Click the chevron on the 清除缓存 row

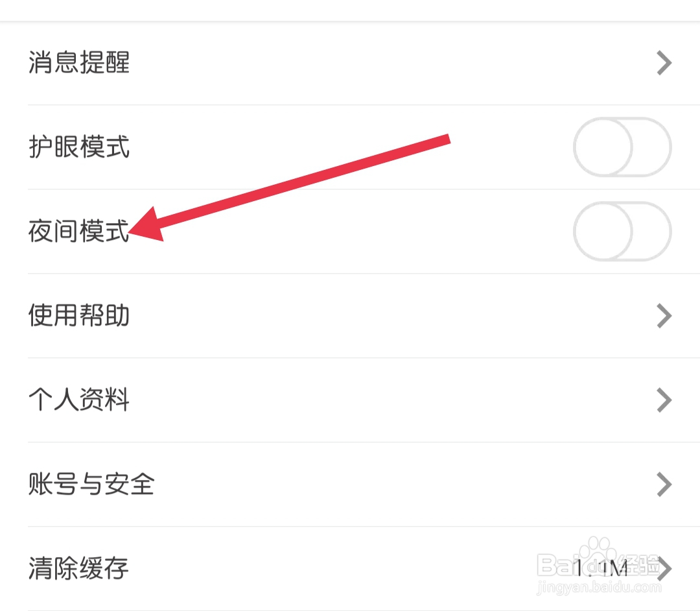coord(664,569)
